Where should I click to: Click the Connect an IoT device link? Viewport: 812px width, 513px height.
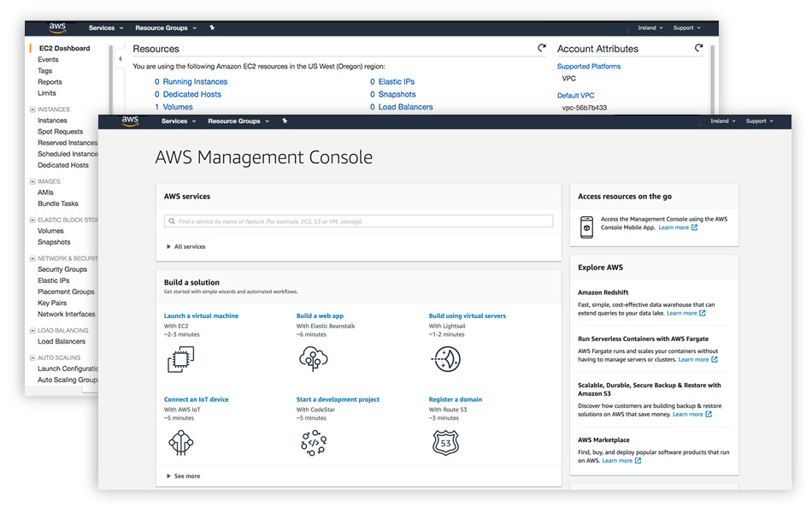click(196, 399)
